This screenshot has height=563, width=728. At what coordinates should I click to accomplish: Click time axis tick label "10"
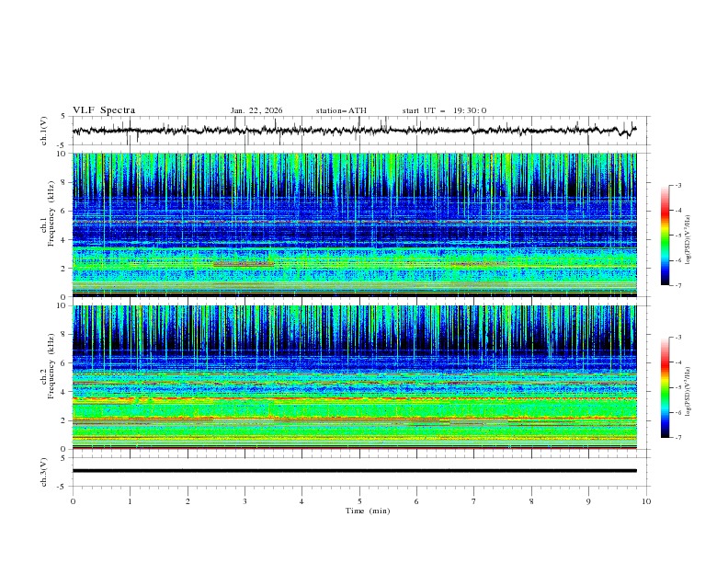point(646,501)
